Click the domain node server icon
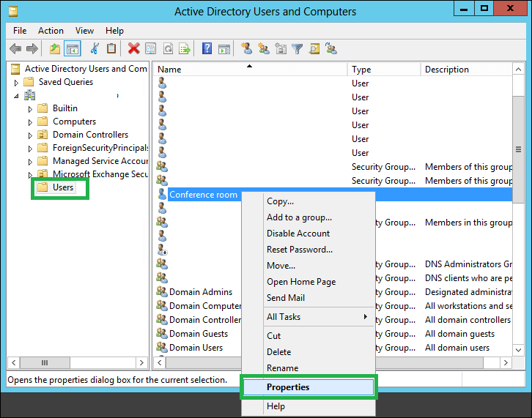 29,95
